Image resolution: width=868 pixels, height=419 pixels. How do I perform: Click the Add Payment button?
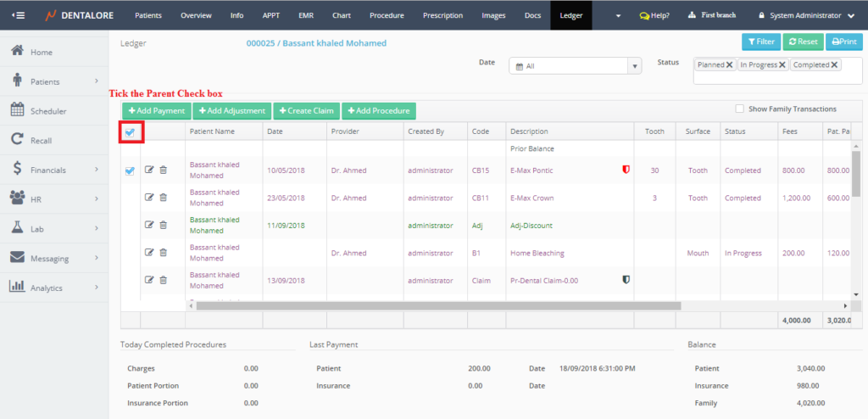tap(156, 111)
